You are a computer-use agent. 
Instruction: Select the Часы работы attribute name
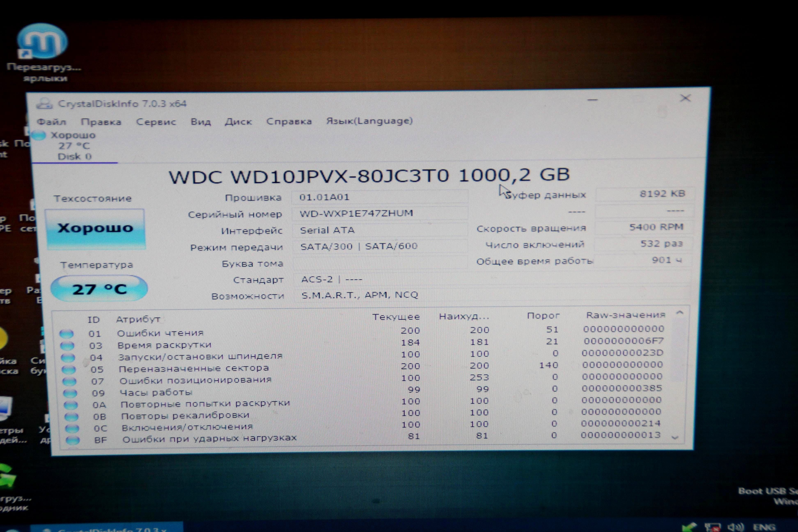(156, 393)
